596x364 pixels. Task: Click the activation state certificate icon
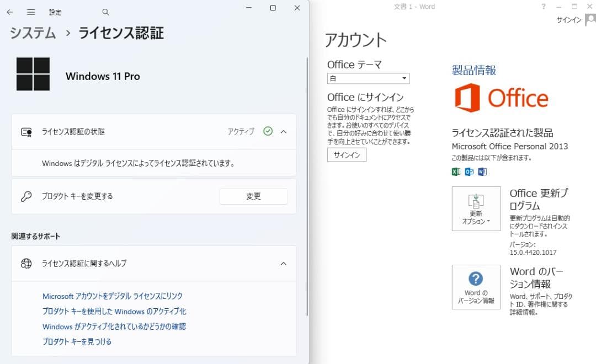tap(26, 132)
